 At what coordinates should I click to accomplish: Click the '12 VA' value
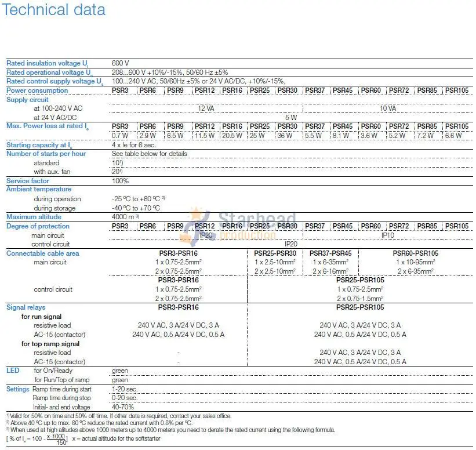point(206,108)
